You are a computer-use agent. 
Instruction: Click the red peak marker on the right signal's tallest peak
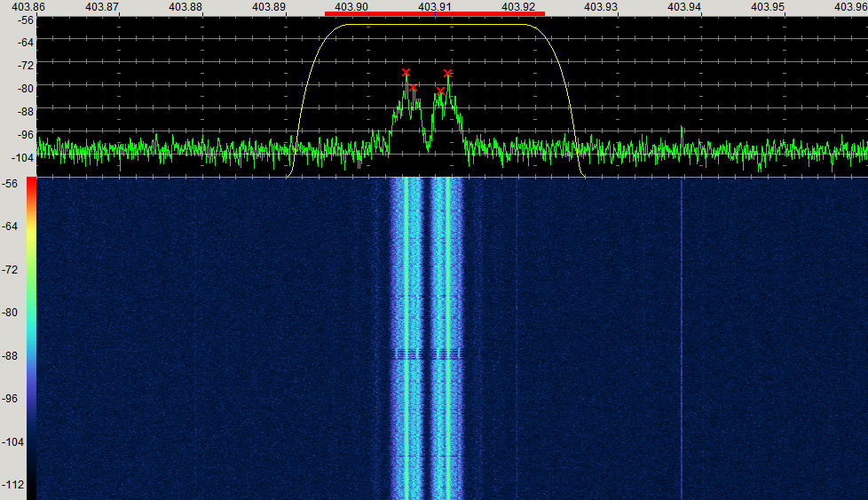(448, 73)
